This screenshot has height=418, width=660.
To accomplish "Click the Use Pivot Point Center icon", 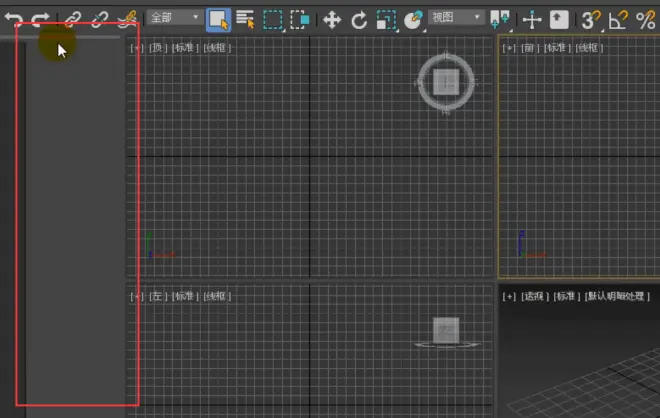I will click(x=500, y=20).
